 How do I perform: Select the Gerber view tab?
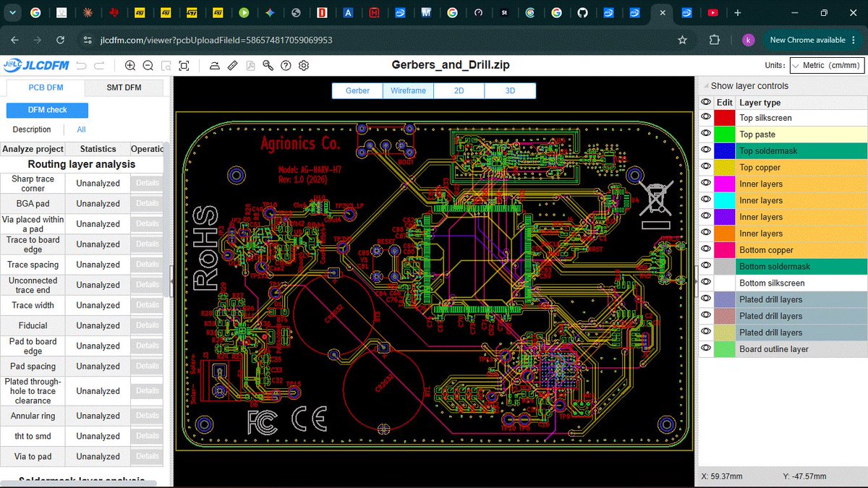[x=357, y=91]
